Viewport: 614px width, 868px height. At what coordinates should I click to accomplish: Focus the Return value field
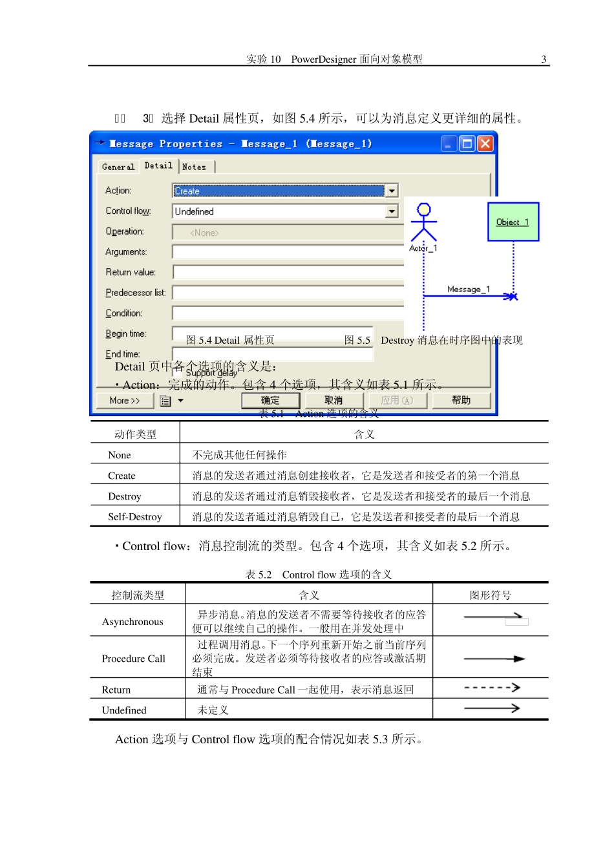288,273
